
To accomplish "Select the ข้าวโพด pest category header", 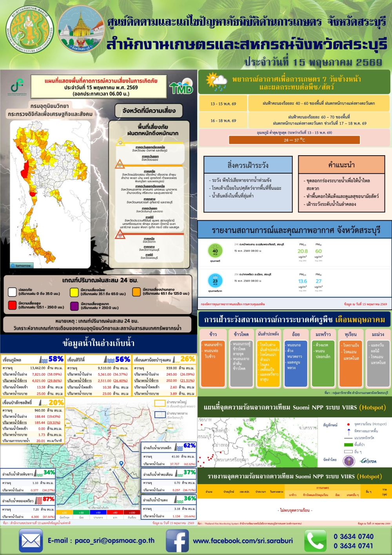I will pos(241,334).
